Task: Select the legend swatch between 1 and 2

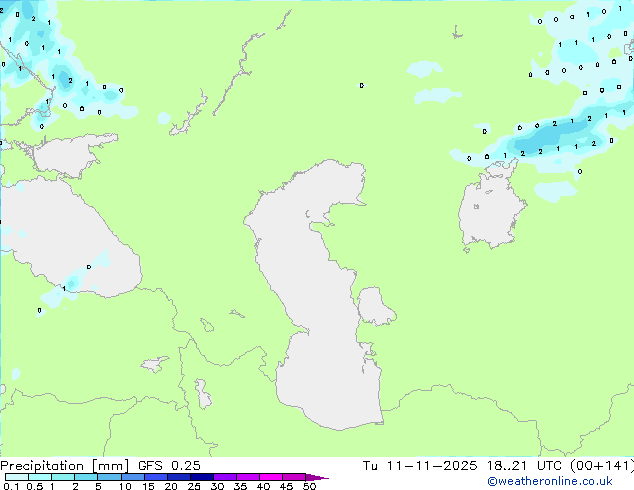Action: pos(63,477)
